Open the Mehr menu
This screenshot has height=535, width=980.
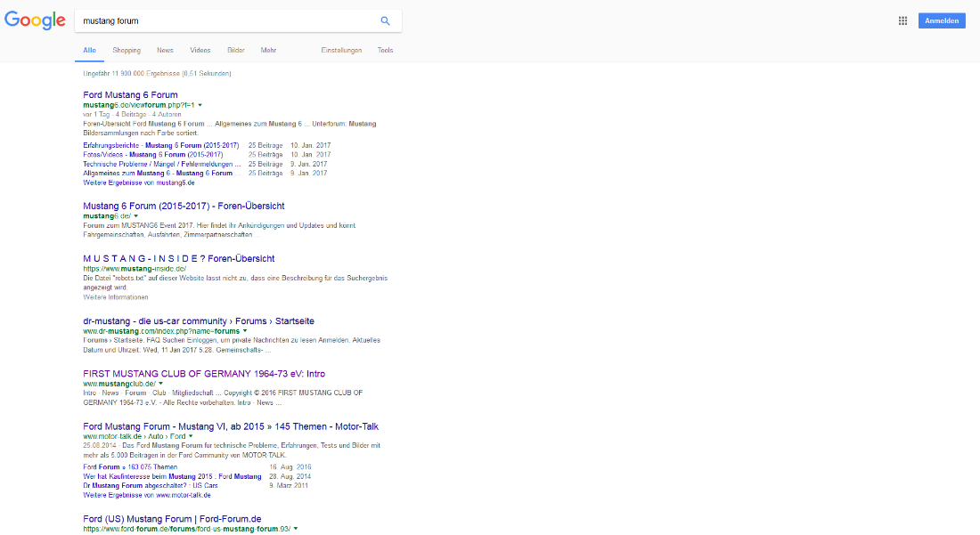point(268,51)
